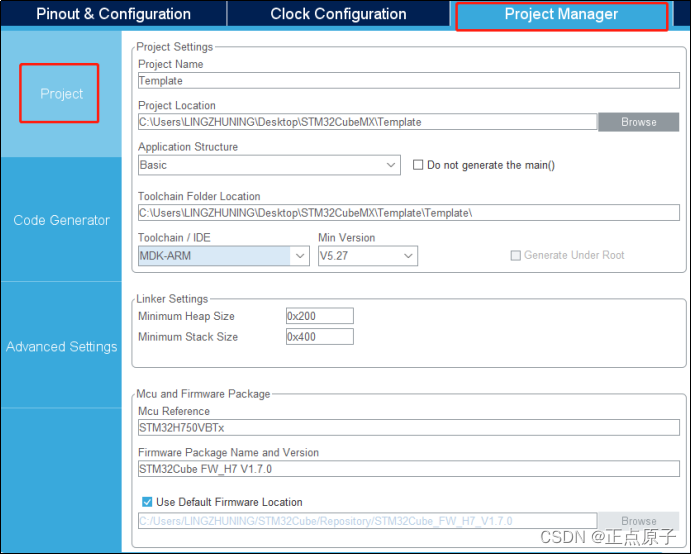
Task: Select the Project Manager tab
Action: (x=561, y=14)
